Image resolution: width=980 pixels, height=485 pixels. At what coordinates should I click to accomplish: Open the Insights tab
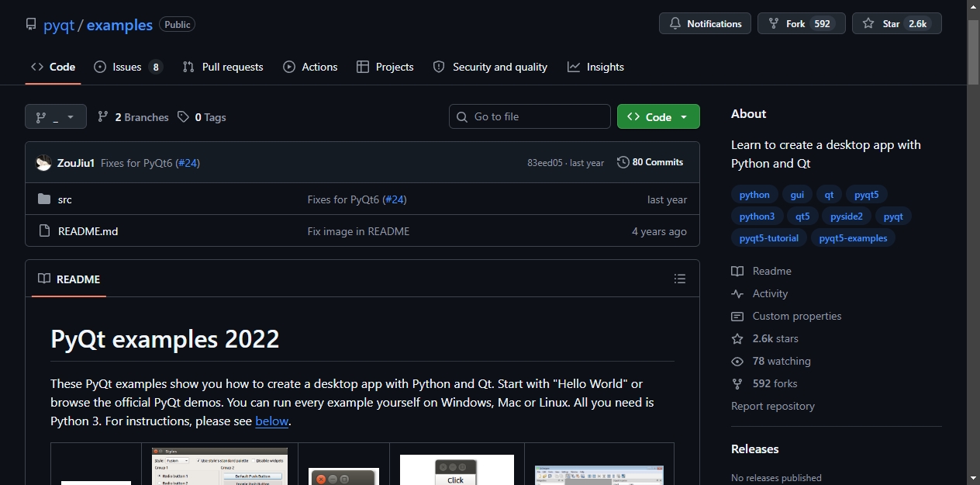point(595,67)
